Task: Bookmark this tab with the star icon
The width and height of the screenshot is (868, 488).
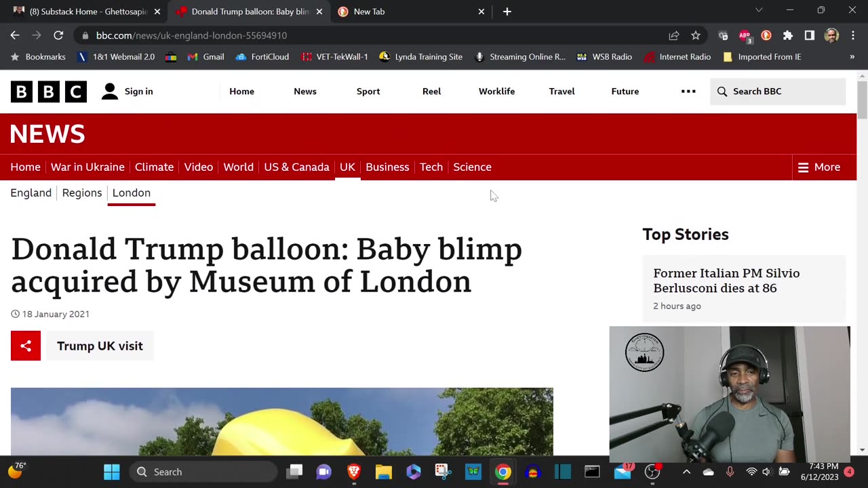Action: coord(696,35)
